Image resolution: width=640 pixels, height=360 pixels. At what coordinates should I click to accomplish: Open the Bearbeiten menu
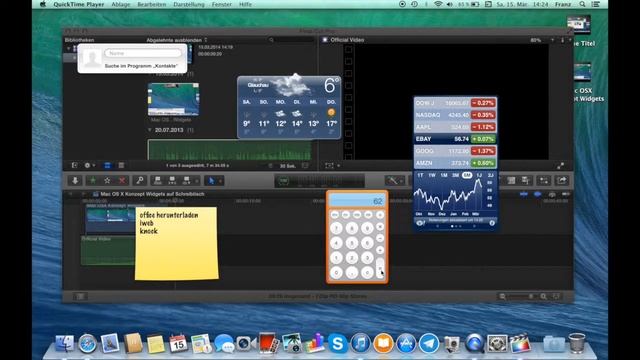151,4
